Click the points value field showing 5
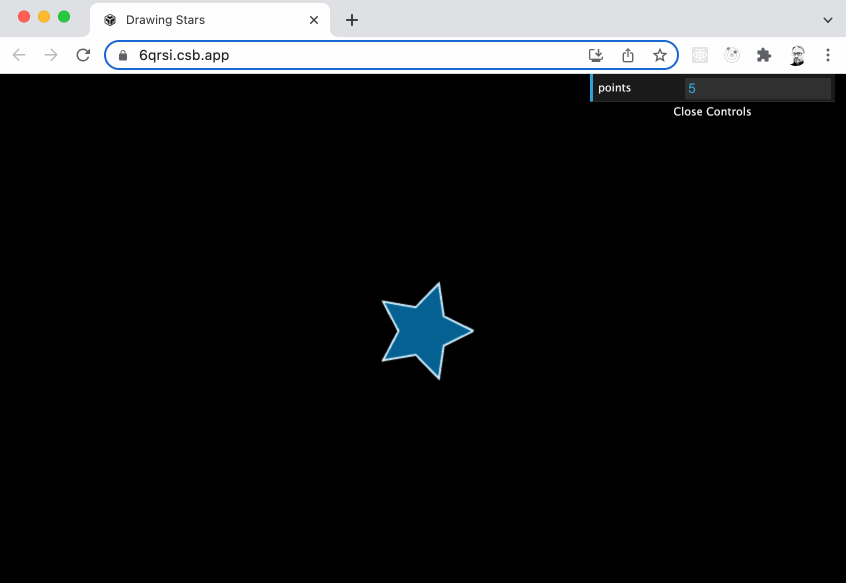The width and height of the screenshot is (846, 583). coord(758,88)
